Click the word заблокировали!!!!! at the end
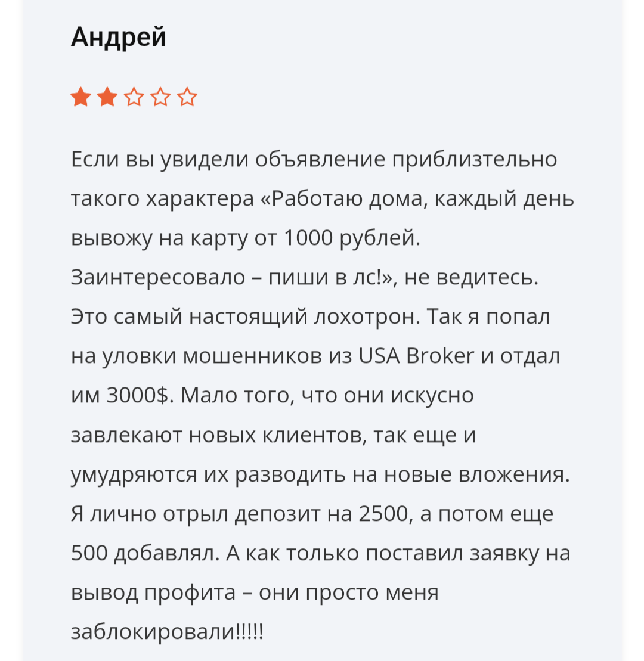 [x=168, y=631]
